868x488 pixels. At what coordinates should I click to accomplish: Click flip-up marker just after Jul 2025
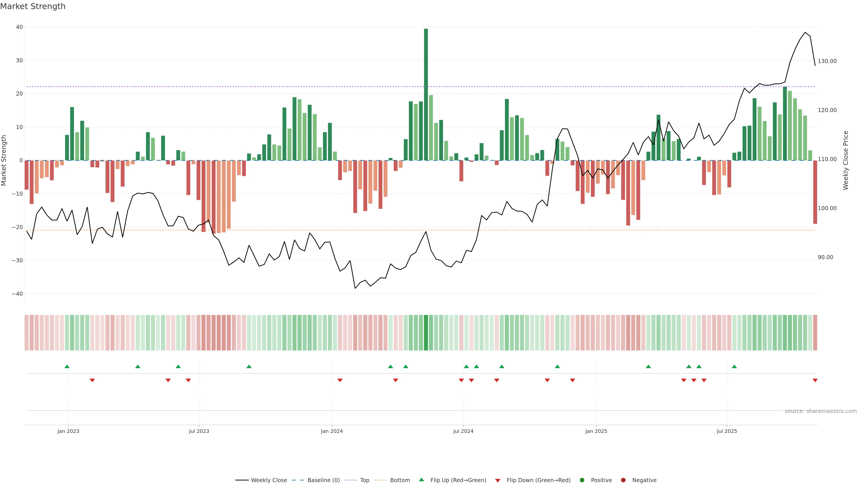734,366
